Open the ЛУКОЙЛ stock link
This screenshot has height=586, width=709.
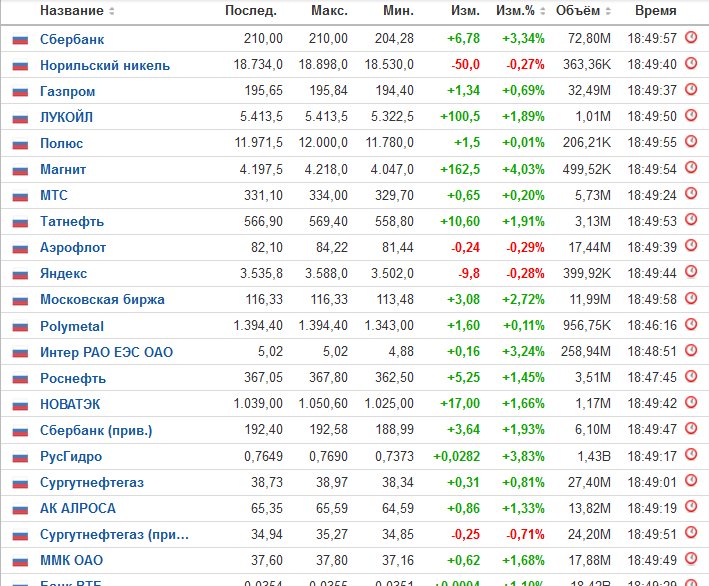[x=66, y=118]
